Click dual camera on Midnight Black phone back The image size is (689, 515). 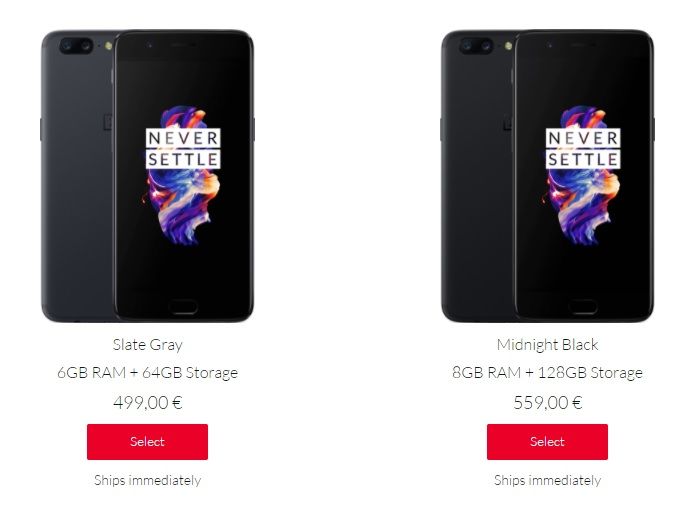pos(476,46)
